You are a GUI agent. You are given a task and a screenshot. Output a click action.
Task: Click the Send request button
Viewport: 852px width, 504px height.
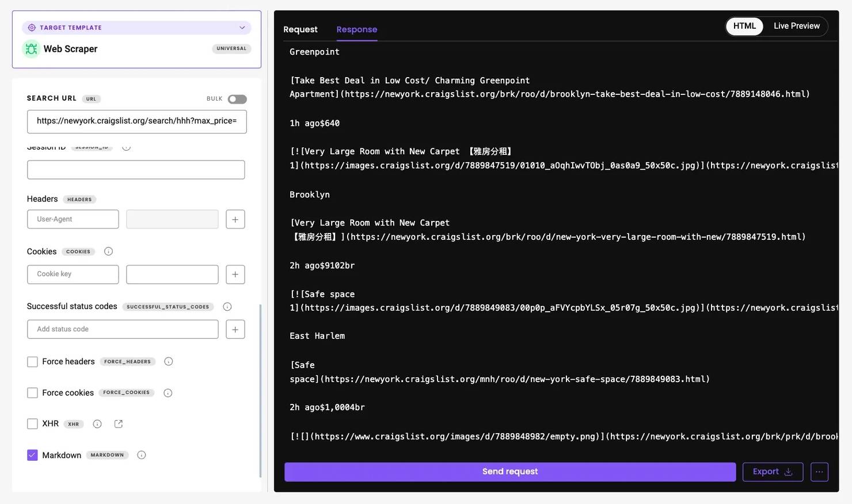[509, 472]
